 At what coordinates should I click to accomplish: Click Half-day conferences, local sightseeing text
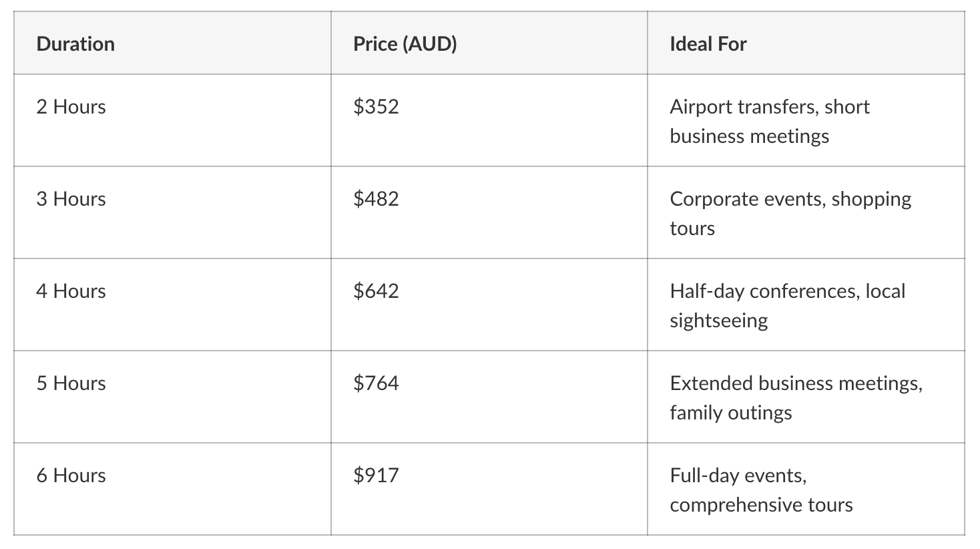(x=788, y=306)
